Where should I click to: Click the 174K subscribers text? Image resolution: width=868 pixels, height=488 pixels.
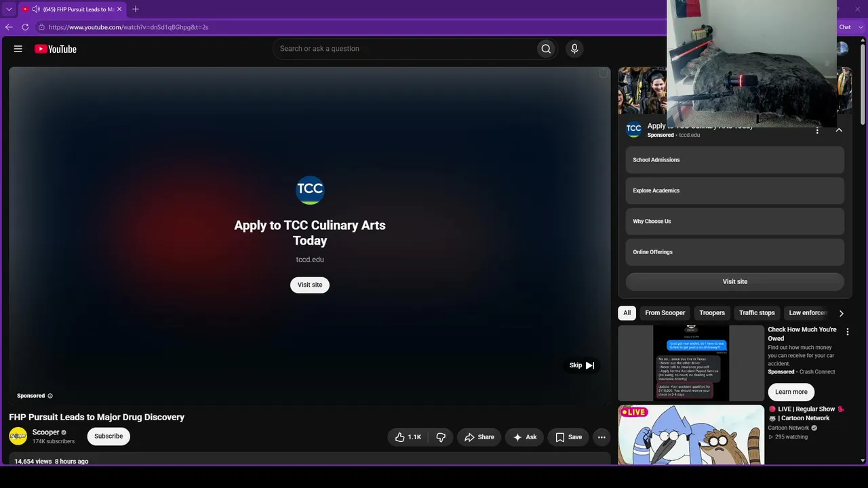click(x=54, y=442)
